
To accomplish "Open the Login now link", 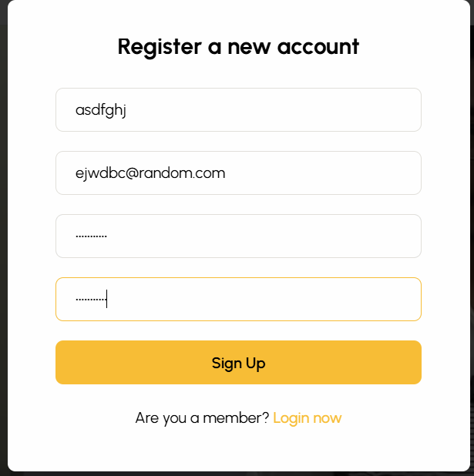I will (307, 418).
